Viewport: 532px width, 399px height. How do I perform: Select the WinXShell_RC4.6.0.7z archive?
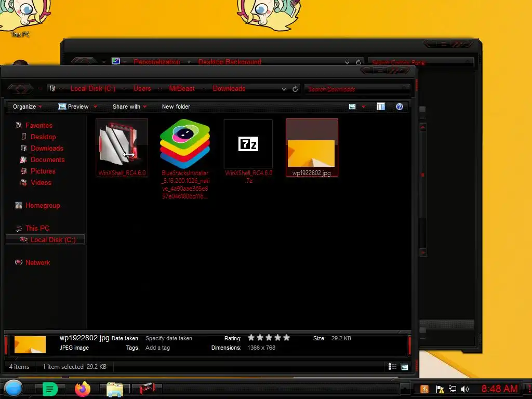pos(248,144)
